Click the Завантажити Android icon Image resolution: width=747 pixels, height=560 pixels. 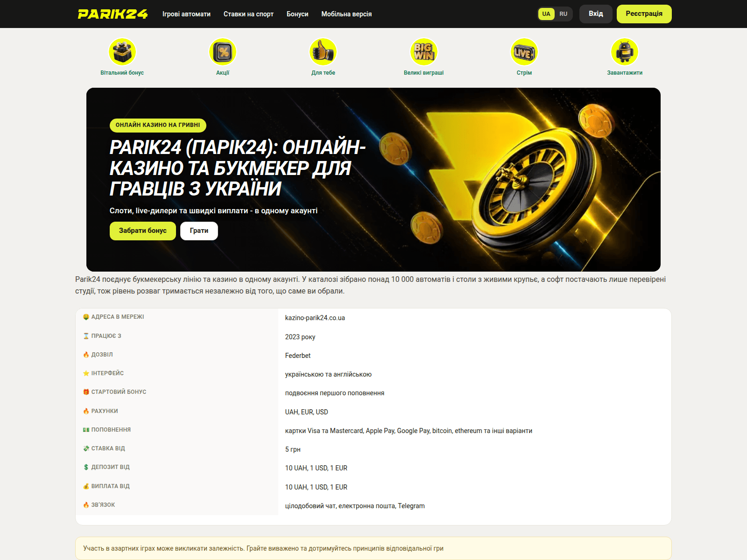[625, 52]
